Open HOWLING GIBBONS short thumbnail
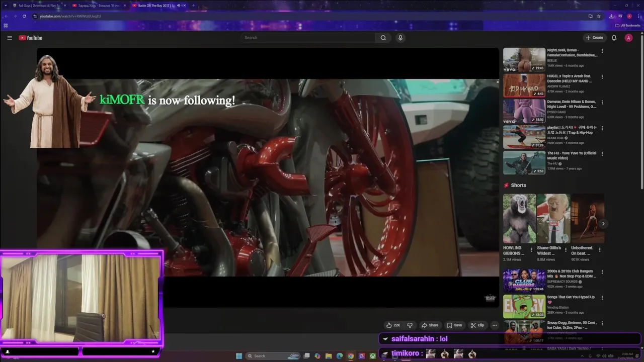Screen dimensions: 644x362 520,219
